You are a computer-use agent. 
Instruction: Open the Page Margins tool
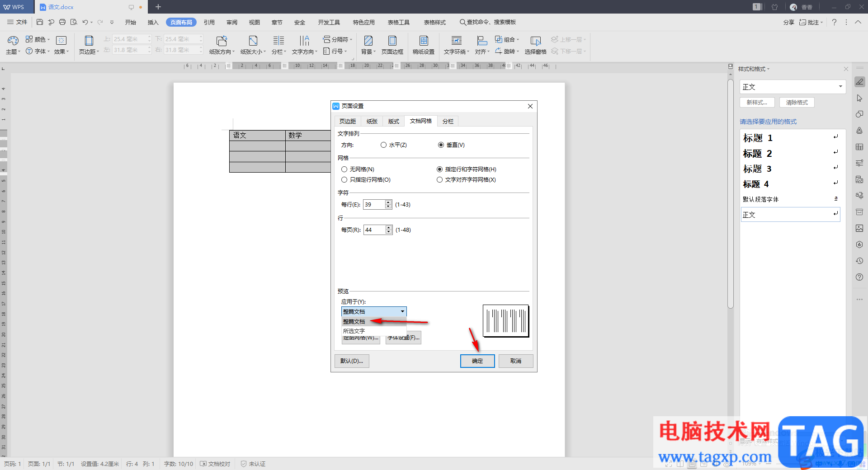pyautogui.click(x=89, y=45)
